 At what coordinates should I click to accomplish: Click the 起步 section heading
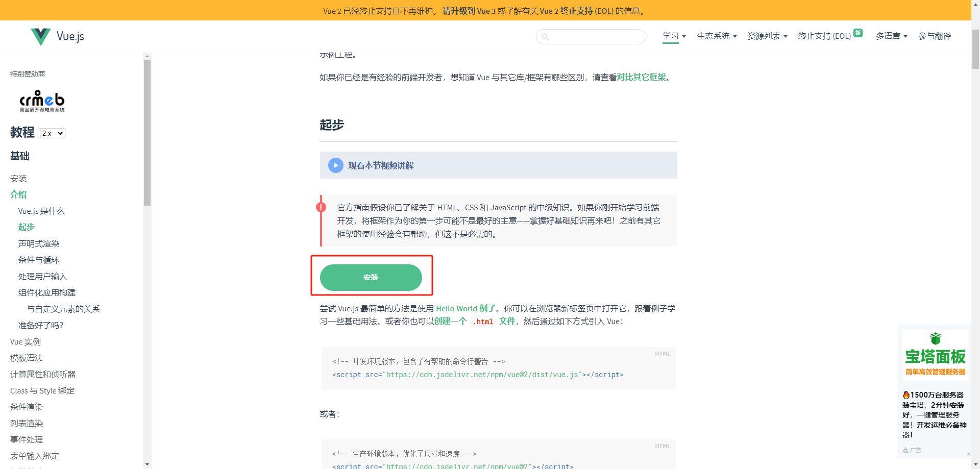pos(332,125)
